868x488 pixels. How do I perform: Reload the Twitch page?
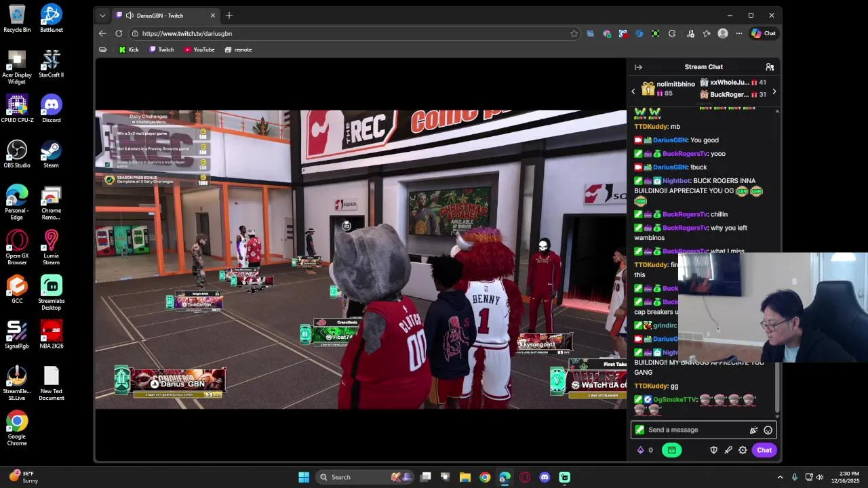pos(119,33)
